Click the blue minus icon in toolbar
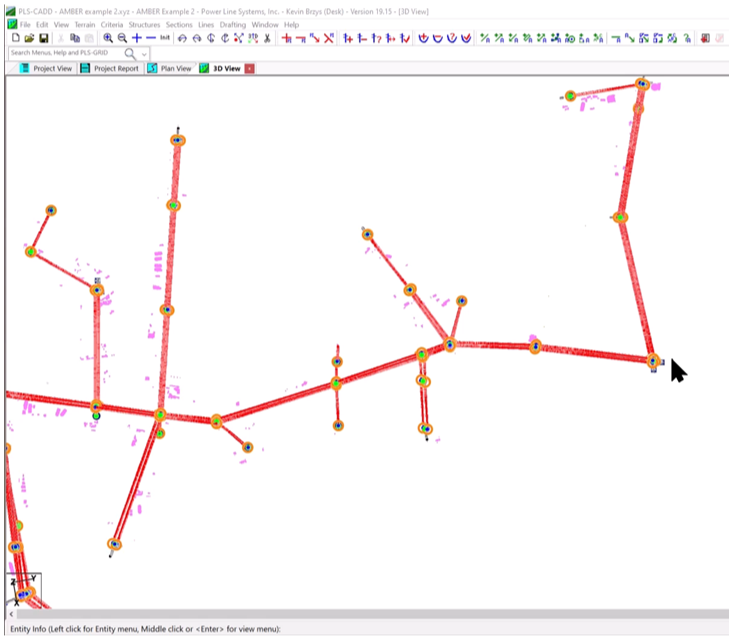Screen dimensions: 732x637 [x=151, y=38]
